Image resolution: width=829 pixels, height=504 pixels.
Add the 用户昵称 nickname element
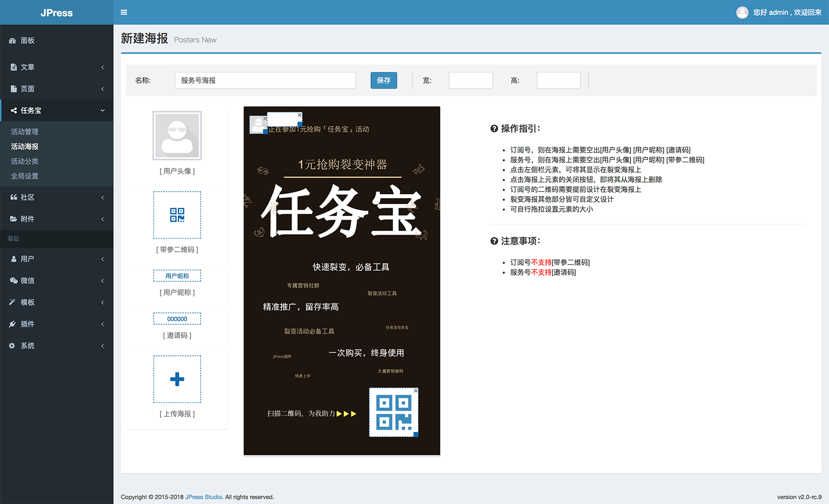click(177, 276)
